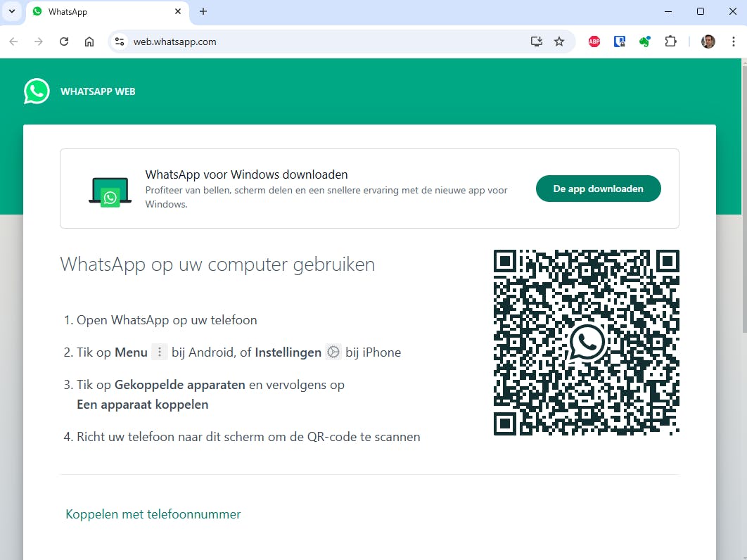This screenshot has width=747, height=560.
Task: Go back with the browser back arrow
Action: [x=14, y=42]
